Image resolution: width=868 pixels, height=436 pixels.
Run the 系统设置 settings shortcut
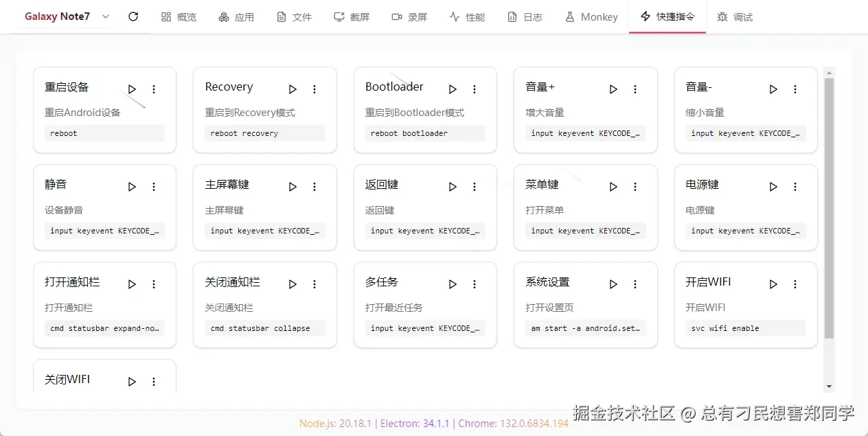(613, 284)
